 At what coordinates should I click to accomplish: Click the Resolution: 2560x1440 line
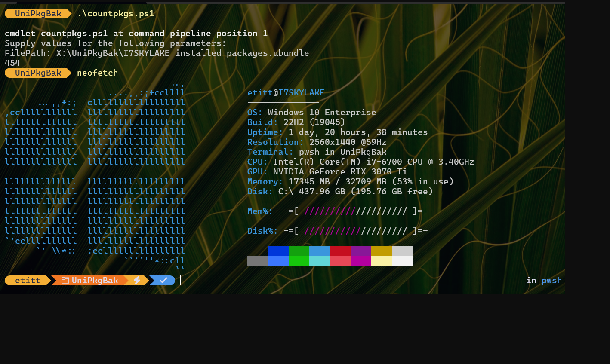317,142
